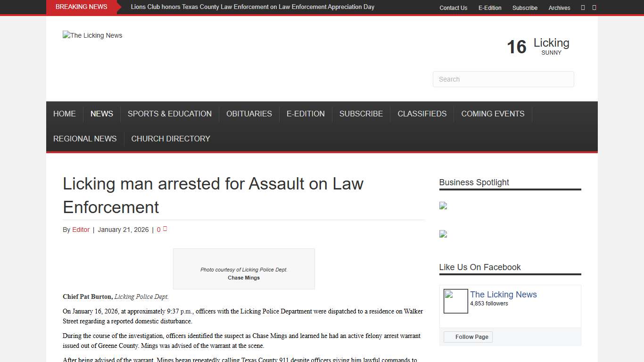Open the OBITUARIES section
Image resolution: width=644 pixels, height=362 pixels.
point(249,114)
